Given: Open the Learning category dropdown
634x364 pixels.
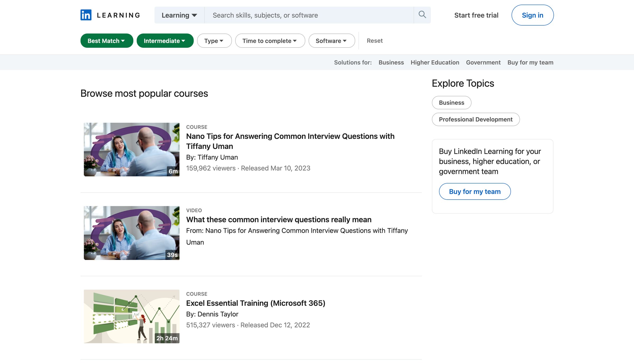Looking at the screenshot, I should [x=179, y=15].
